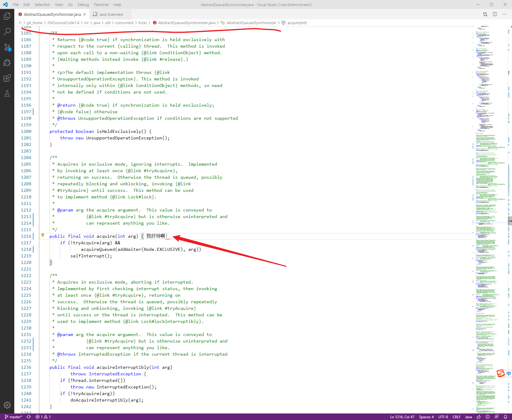
Task: Click Java language mode selector
Action: coord(469,417)
